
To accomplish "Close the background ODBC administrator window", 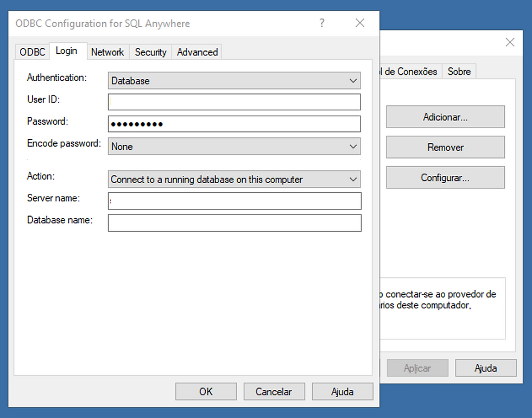I will click(x=510, y=42).
